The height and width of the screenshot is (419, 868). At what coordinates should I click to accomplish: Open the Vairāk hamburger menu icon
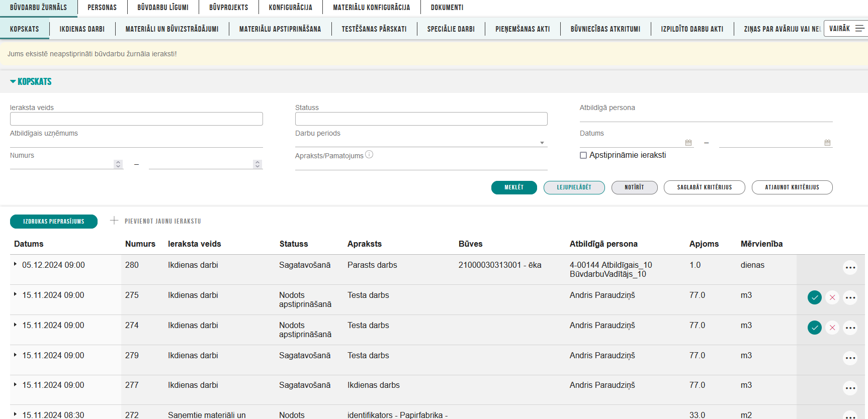click(x=860, y=29)
